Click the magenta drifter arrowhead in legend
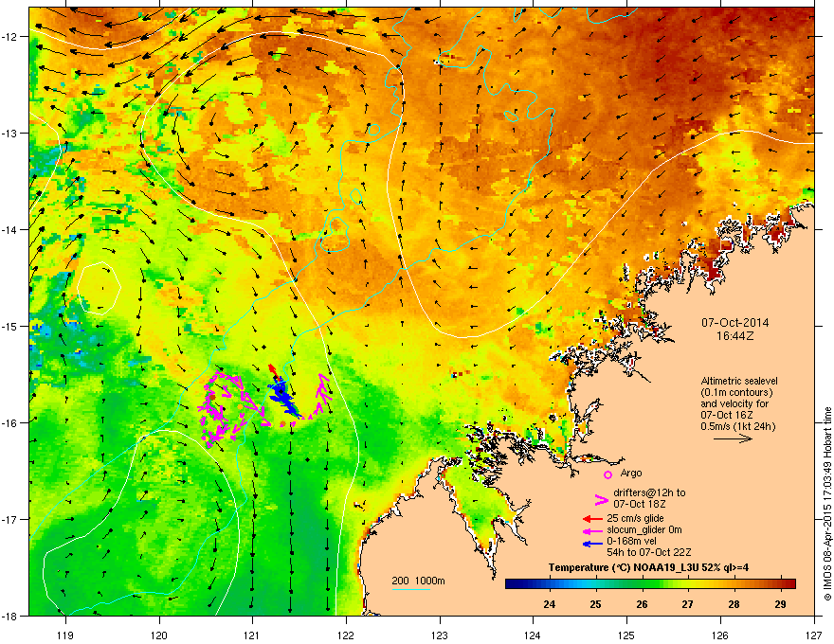Viewport: 834px width, 644px height. pyautogui.click(x=601, y=499)
